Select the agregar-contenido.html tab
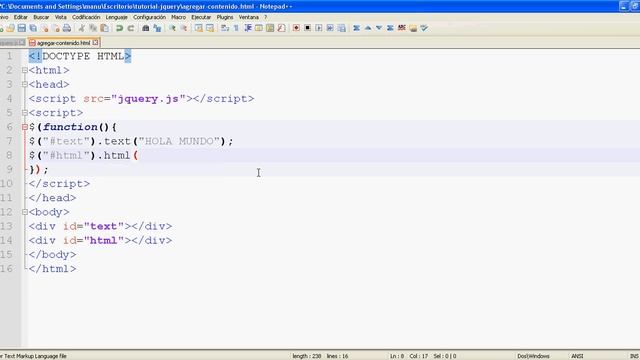Viewport: 640px width, 360px height. tap(63, 42)
